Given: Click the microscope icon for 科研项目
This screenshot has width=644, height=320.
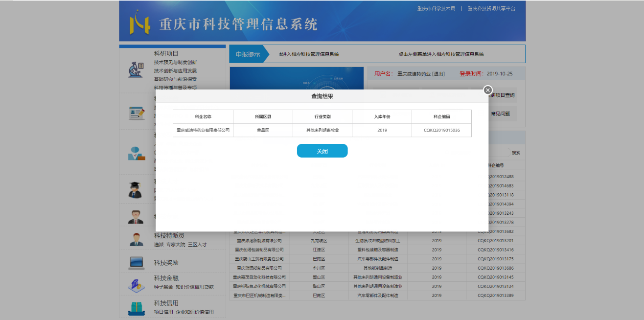Looking at the screenshot, I should [136, 70].
